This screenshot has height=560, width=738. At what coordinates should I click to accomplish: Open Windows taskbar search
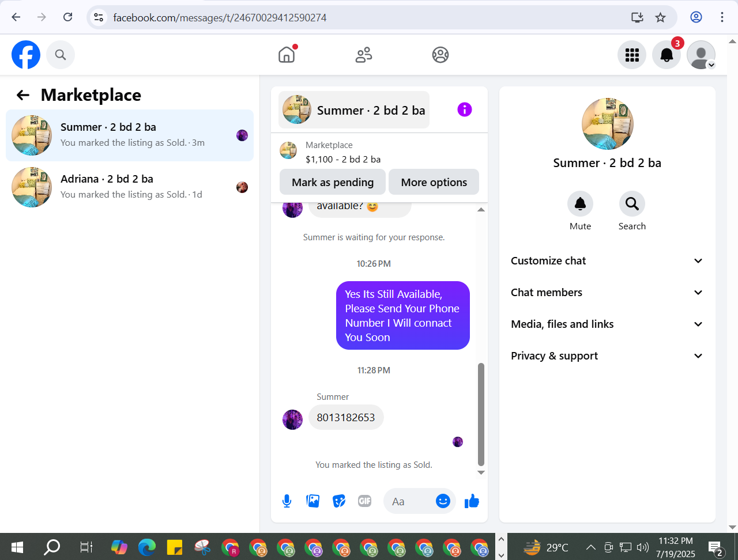52,547
